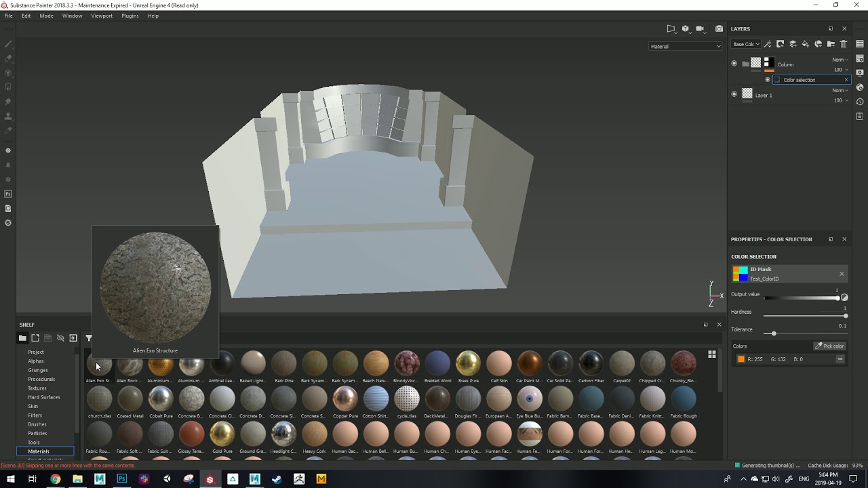The width and height of the screenshot is (868, 488).
Task: Click shelf new tab icon
Action: (35, 338)
